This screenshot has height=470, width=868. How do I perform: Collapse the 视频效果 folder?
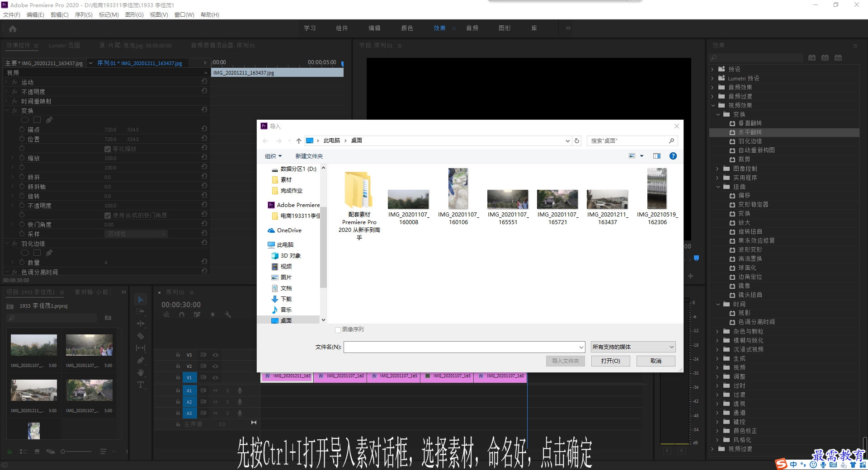pos(713,105)
